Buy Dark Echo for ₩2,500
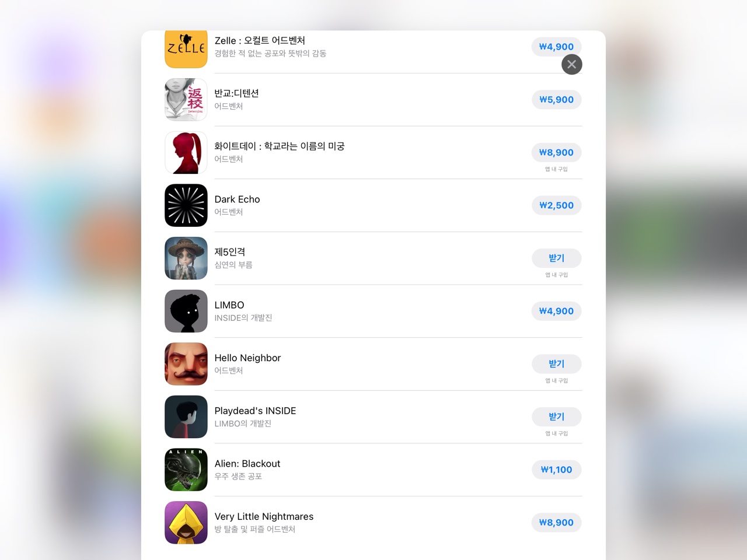 pos(556,205)
